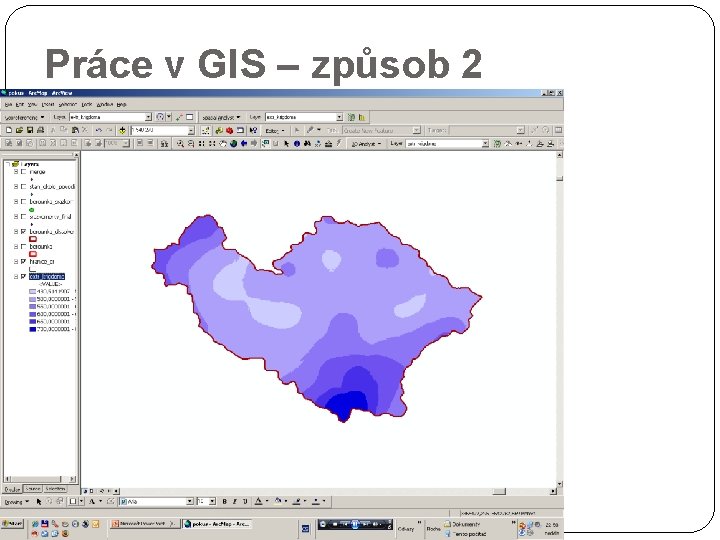
Task: Switch to the Selection tab
Action: point(55,489)
